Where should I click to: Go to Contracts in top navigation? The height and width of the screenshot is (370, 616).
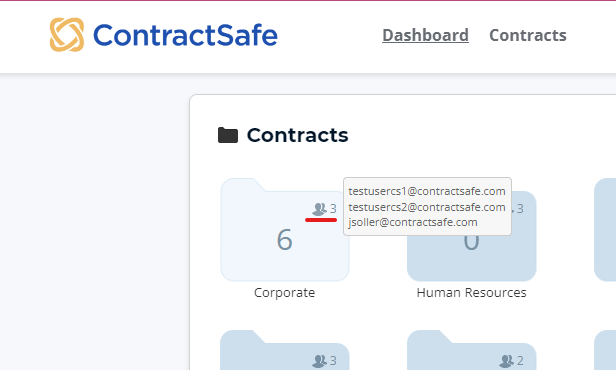528,35
